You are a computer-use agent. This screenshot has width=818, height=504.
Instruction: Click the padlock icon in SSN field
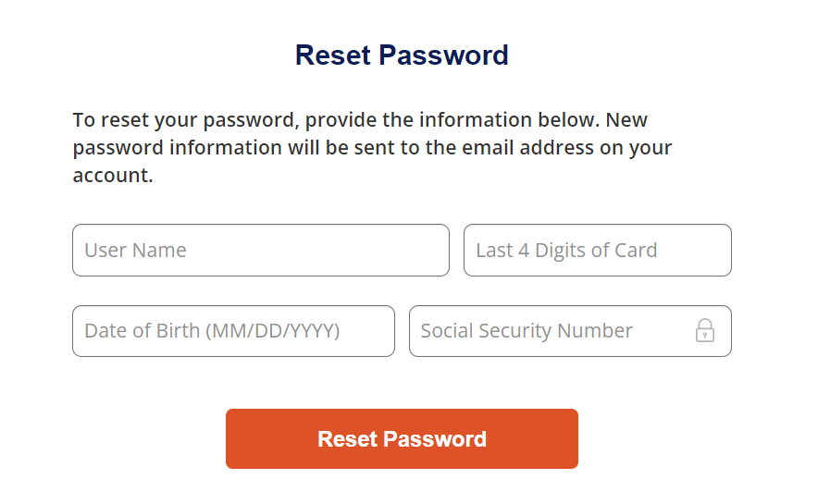click(704, 330)
